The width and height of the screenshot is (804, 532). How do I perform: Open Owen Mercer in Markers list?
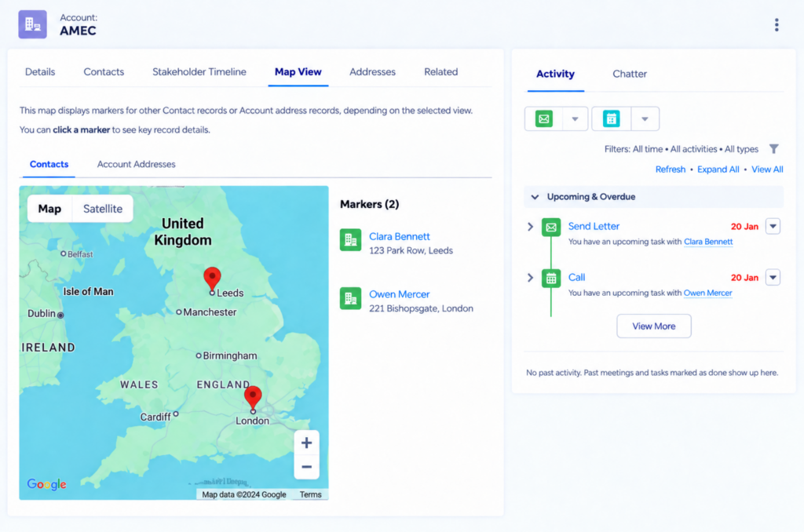coord(400,294)
